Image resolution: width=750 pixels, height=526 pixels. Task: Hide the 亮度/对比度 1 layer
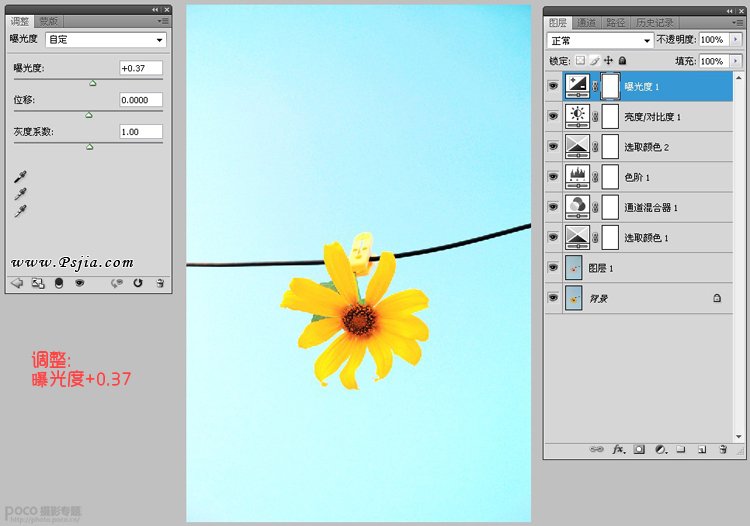(x=553, y=116)
